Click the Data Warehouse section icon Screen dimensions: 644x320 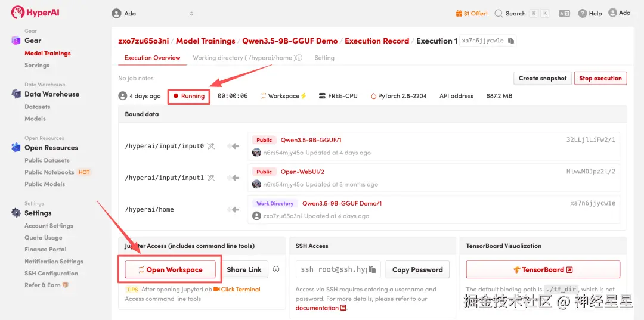tap(16, 94)
